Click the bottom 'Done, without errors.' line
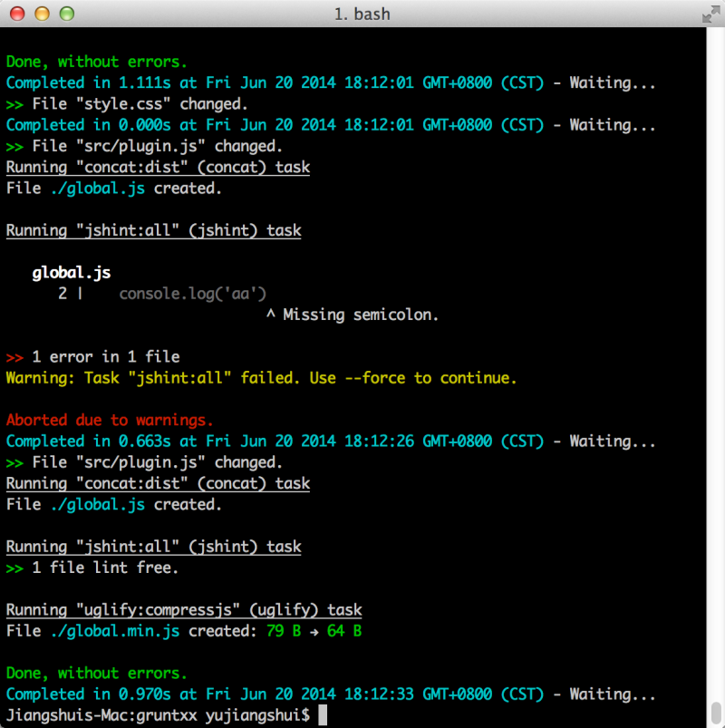 (97, 674)
